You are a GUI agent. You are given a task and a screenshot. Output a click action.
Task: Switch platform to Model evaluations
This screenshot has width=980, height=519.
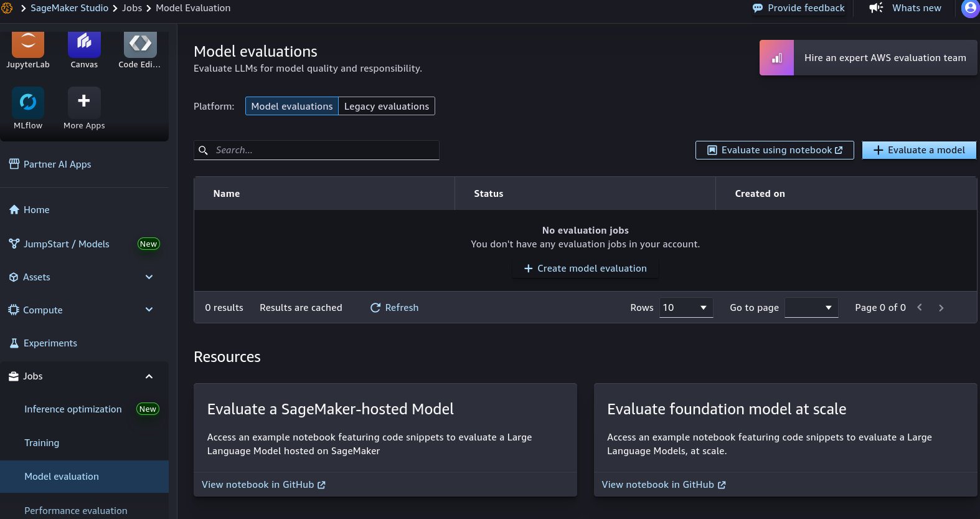tap(292, 106)
